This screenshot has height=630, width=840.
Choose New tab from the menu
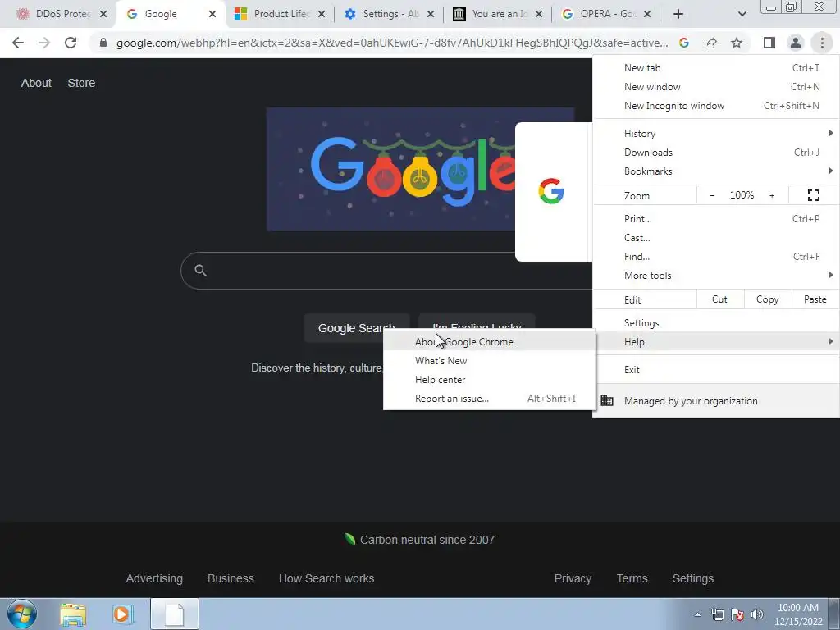pyautogui.click(x=716, y=68)
